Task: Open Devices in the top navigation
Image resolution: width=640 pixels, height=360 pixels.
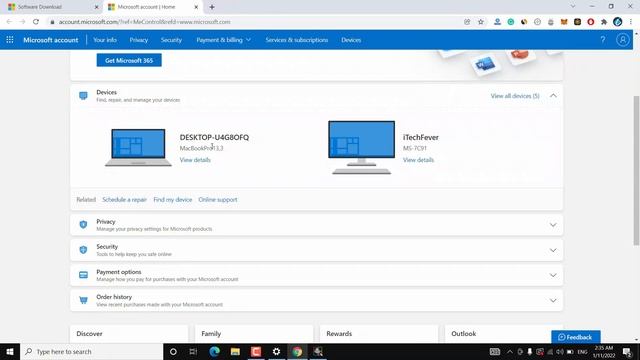Action: coord(351,40)
